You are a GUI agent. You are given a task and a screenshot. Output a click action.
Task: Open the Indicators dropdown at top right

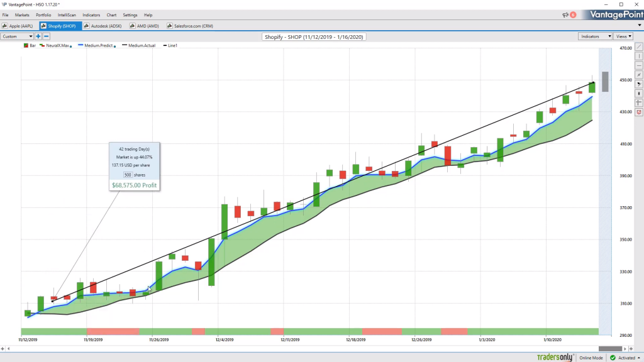595,36
